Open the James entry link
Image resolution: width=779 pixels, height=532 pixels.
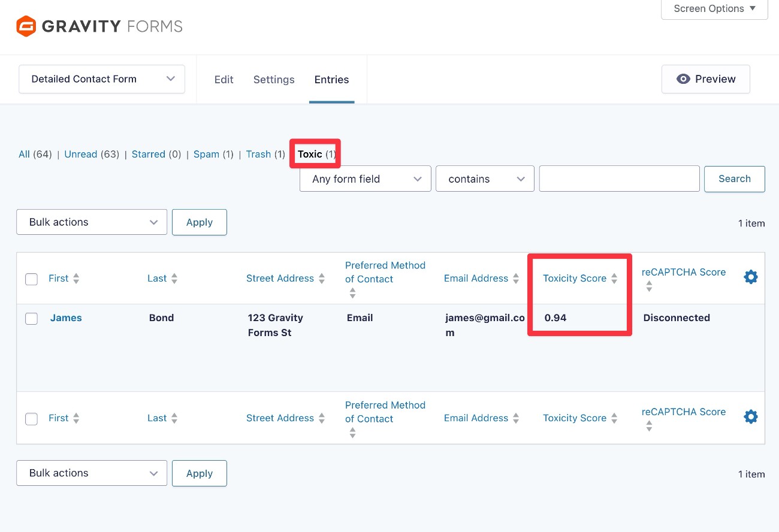coord(66,318)
